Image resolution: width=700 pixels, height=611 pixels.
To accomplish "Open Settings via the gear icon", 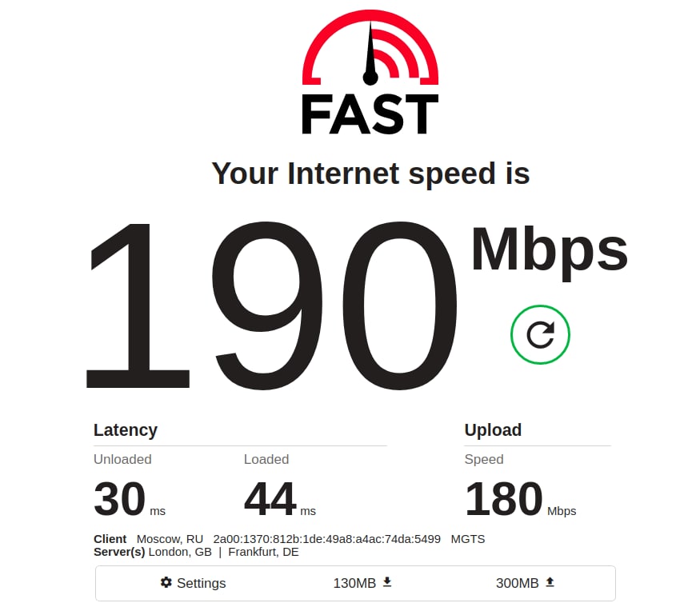I will coord(166,582).
